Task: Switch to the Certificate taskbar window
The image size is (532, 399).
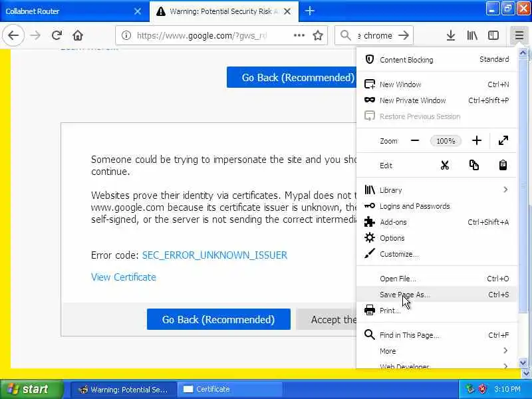Action: click(231, 389)
